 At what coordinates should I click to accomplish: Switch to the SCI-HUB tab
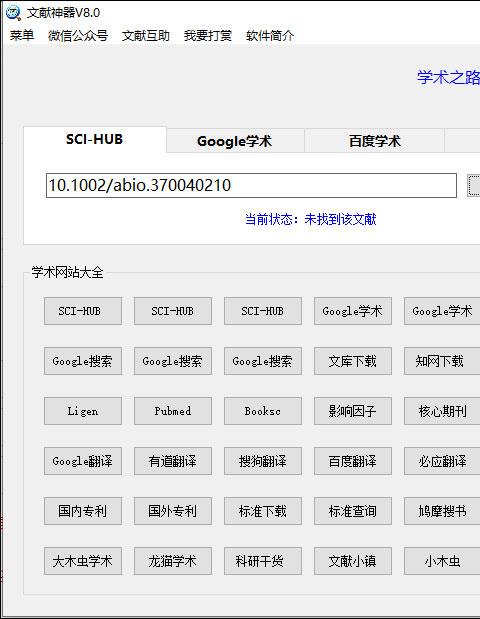coord(94,139)
